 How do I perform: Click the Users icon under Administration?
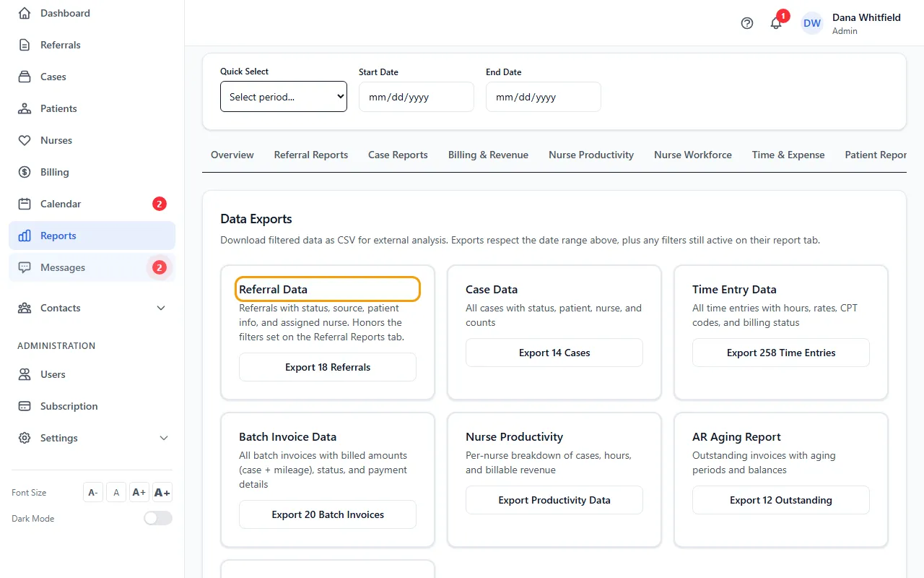[x=25, y=374]
